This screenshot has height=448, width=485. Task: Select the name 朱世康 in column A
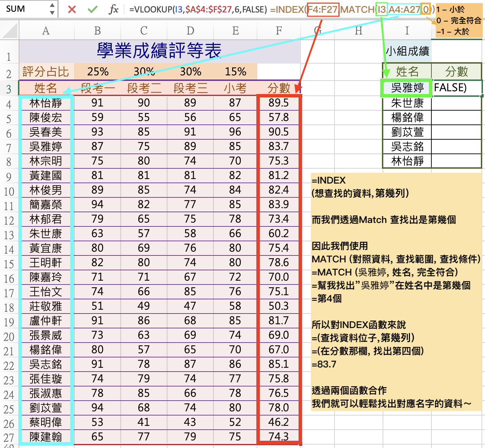tap(46, 234)
